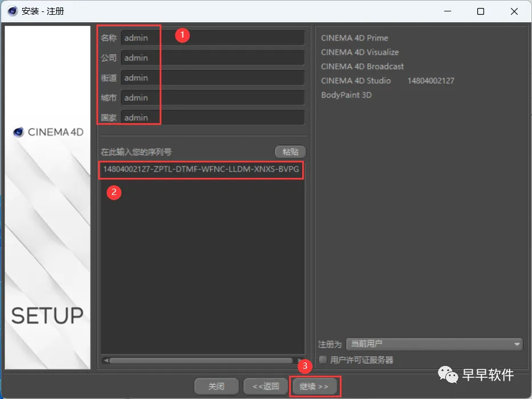532x399 pixels.
Task: Select CINEMA 4D Studio entry
Action: tap(356, 81)
